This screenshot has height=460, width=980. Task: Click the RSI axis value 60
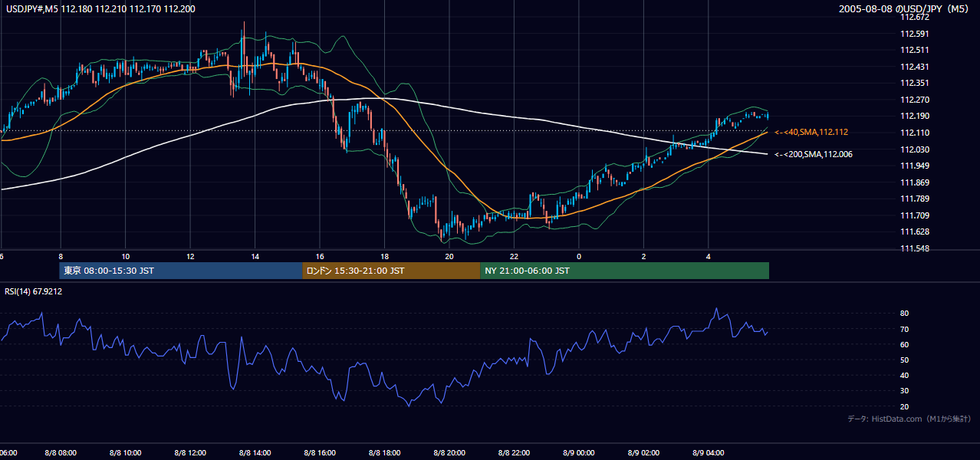pos(905,344)
